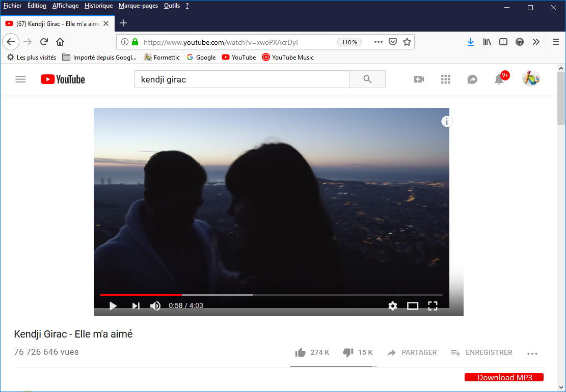Open the Édition menu
Screen dimensions: 566x392
click(37, 6)
